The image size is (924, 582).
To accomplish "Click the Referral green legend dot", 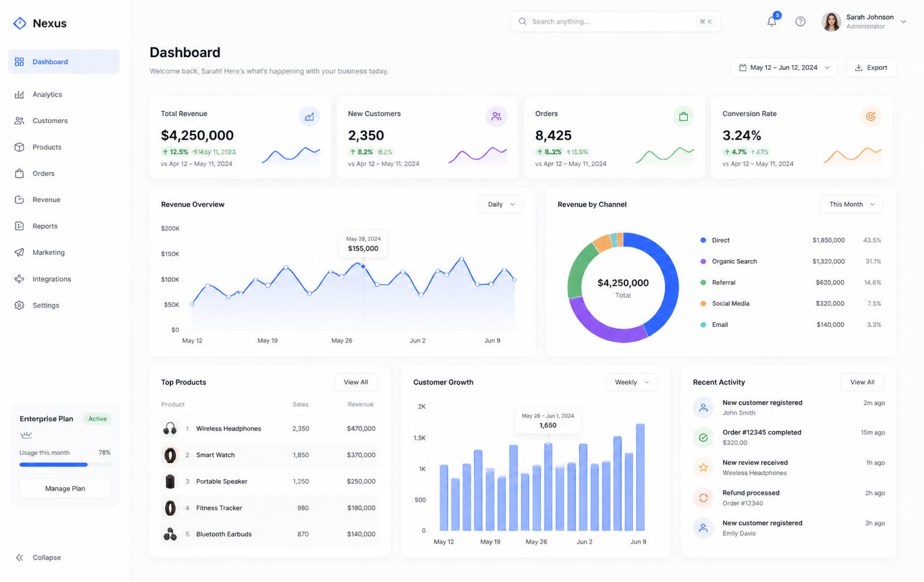I will pos(703,282).
